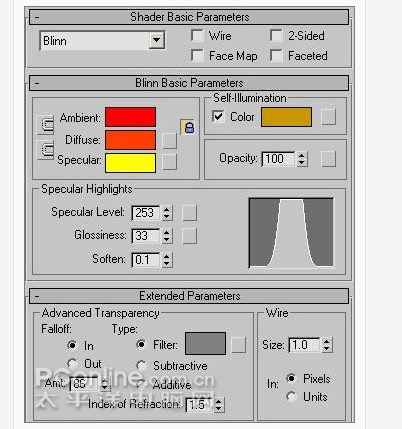The image size is (402, 429).
Task: Open the Specular Level map button
Action: 189,213
